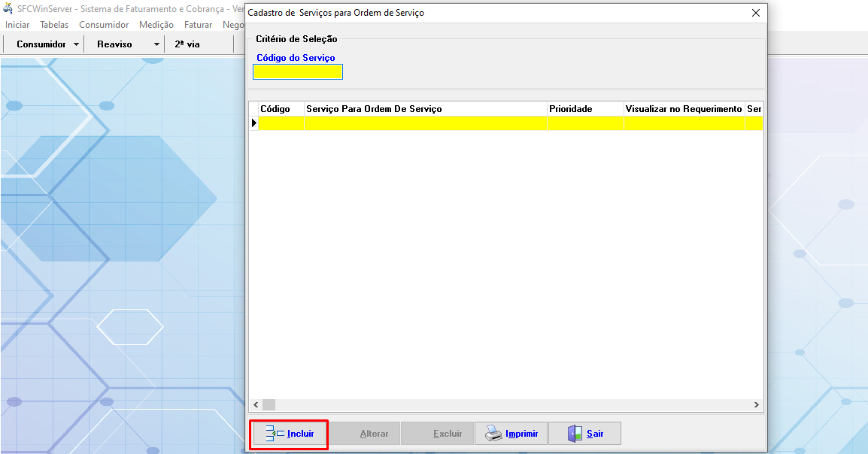868x454 pixels.
Task: Select the row indicator arrow in the grid
Action: 253,123
